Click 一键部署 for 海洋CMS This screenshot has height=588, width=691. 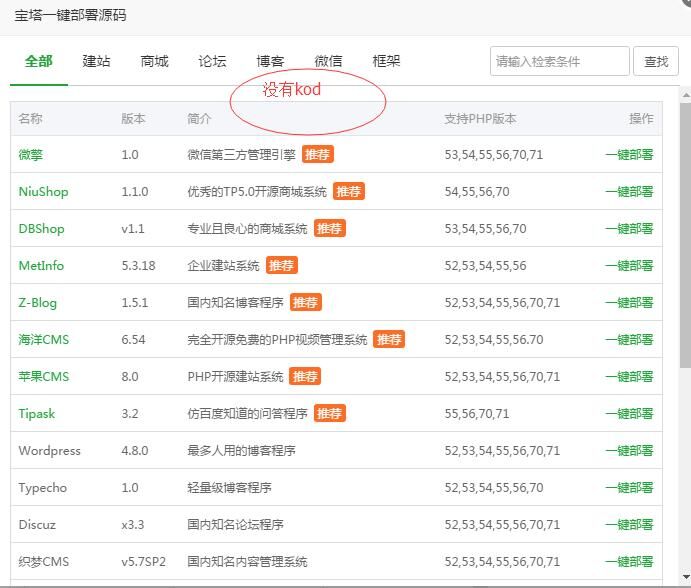pos(629,340)
